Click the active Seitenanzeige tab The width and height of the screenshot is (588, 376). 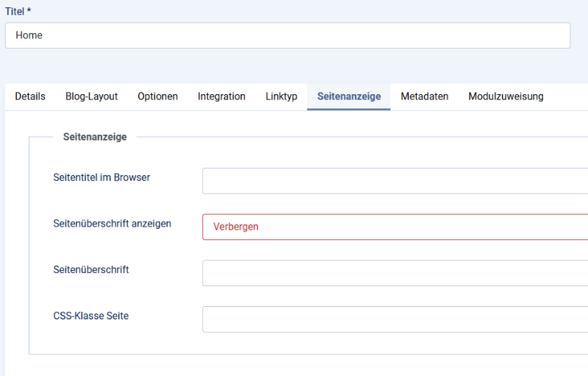(348, 96)
